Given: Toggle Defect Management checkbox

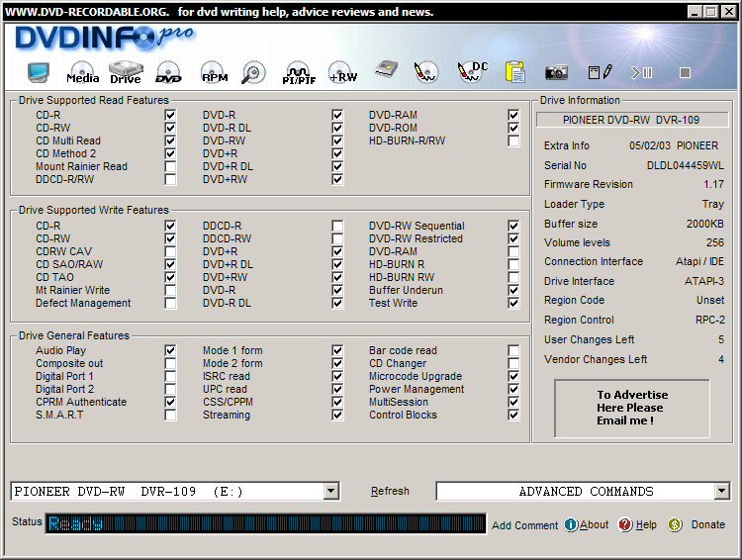Looking at the screenshot, I should pos(170,303).
